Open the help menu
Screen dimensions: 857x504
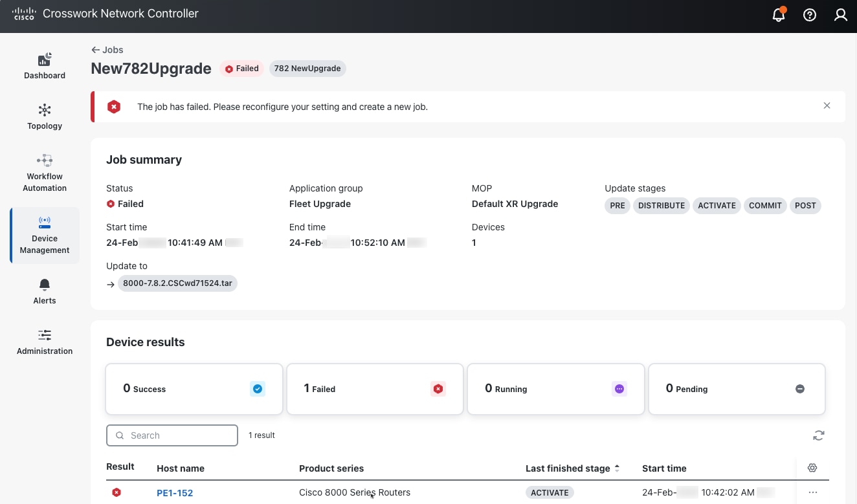click(809, 15)
